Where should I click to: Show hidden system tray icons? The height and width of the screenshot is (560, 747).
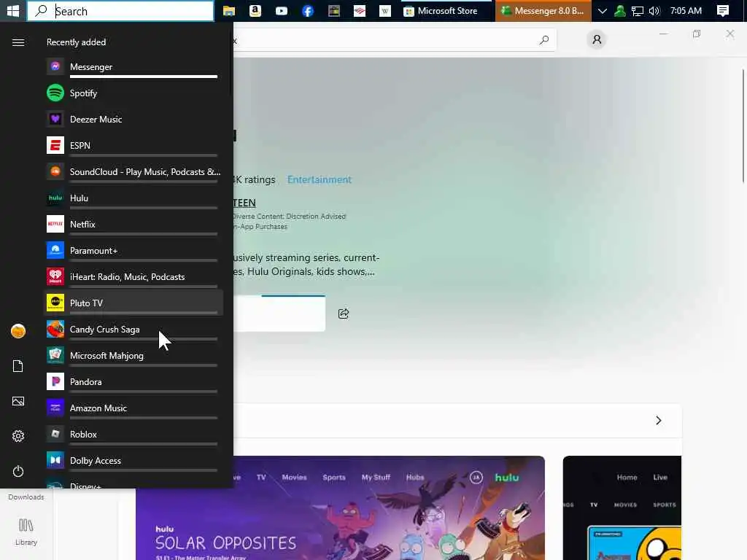(602, 10)
